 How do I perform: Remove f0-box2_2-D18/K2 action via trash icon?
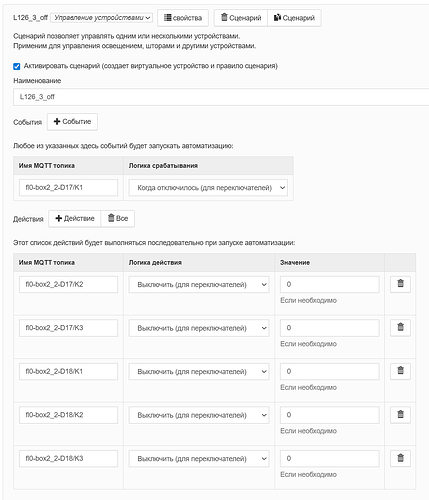pos(400,414)
